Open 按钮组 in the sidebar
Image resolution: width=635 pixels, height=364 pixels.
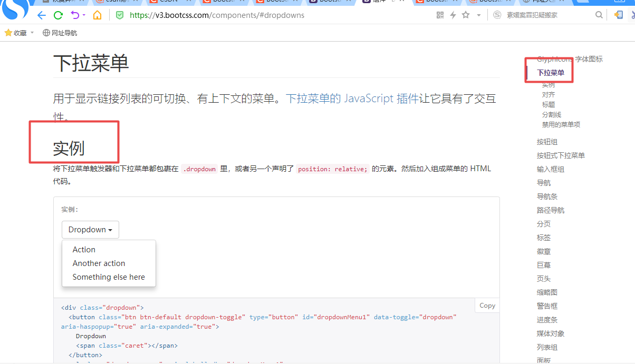pos(547,142)
